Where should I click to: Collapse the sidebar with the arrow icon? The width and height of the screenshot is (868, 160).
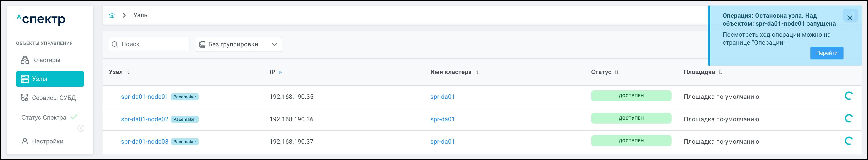(81, 128)
